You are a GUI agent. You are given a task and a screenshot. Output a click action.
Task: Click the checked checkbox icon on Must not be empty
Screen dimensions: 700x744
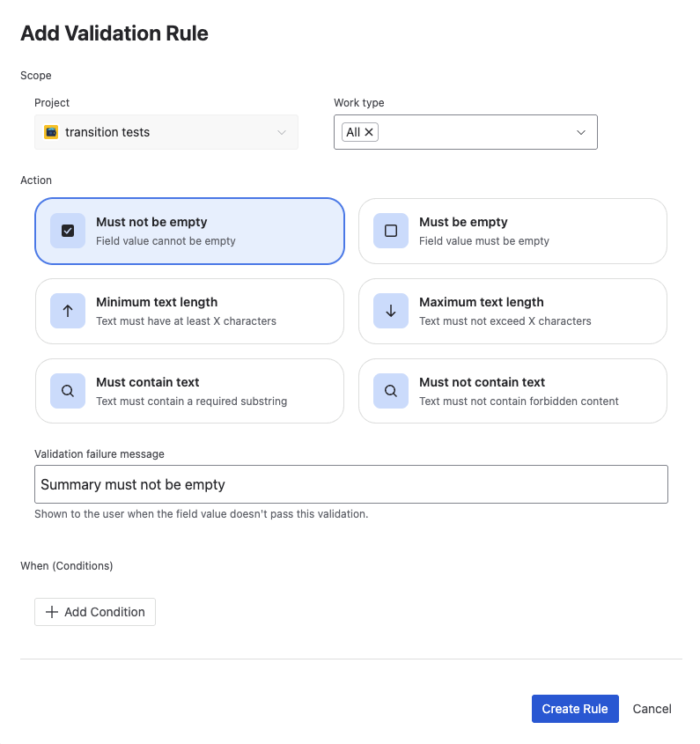click(68, 231)
